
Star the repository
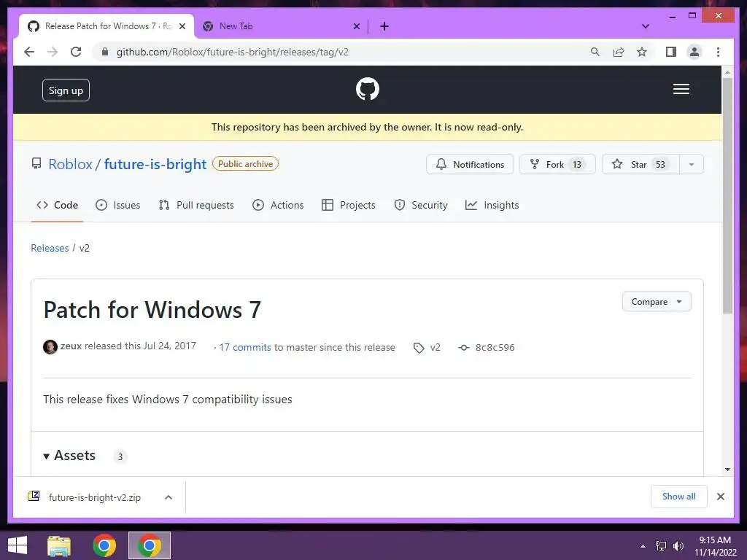tap(640, 164)
